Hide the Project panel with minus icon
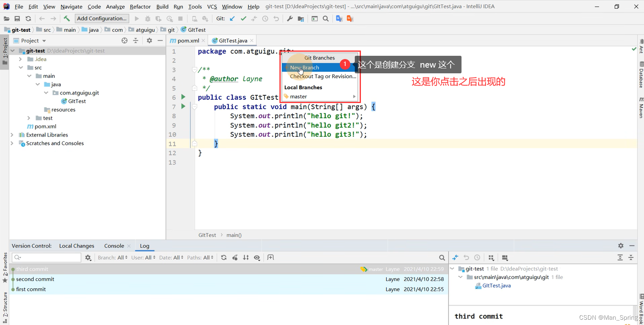This screenshot has height=325, width=644. pos(160,40)
